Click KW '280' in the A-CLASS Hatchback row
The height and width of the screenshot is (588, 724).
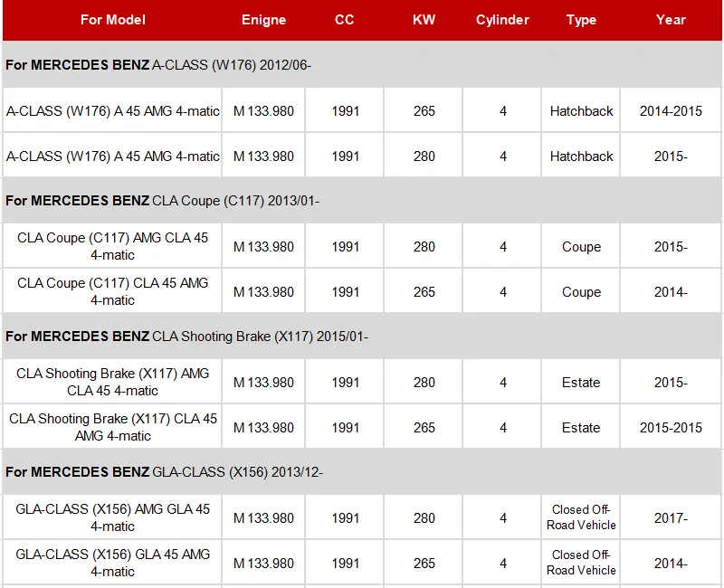pyautogui.click(x=424, y=156)
